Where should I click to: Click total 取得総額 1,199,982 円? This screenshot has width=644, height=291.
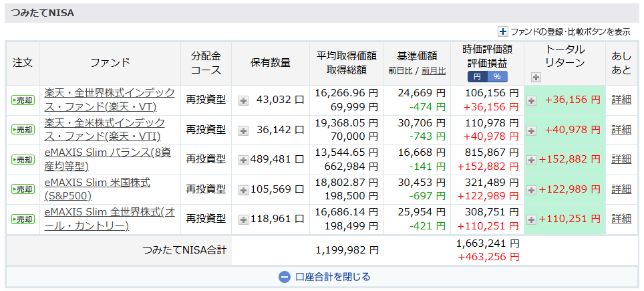pos(347,250)
